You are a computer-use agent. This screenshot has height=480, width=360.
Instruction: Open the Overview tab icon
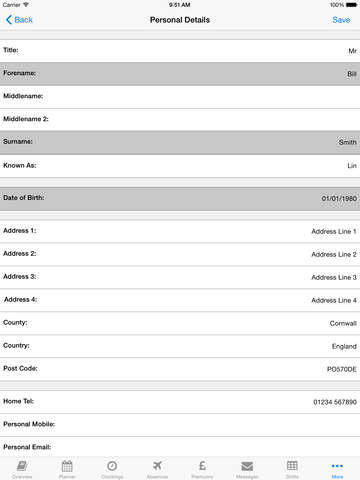pyautogui.click(x=22, y=466)
